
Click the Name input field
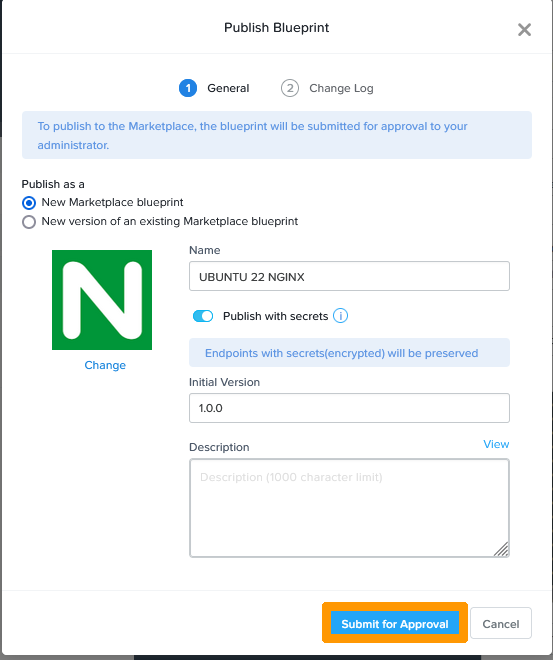pyautogui.click(x=349, y=276)
